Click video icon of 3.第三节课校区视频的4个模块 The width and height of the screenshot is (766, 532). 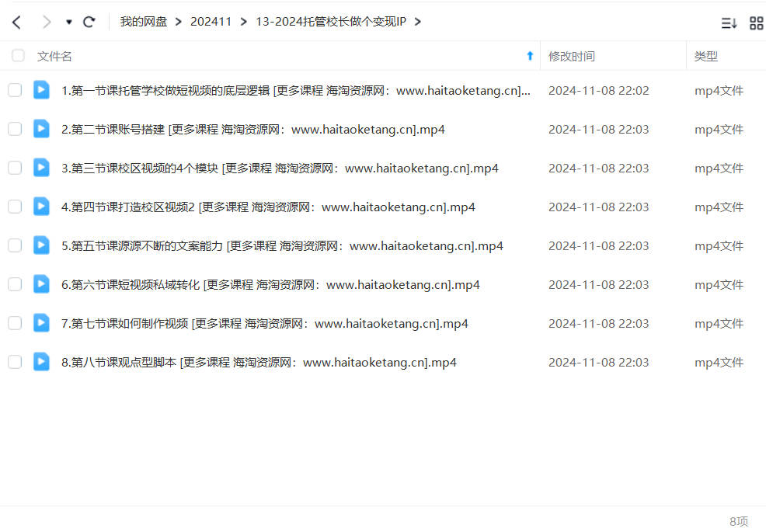pyautogui.click(x=41, y=168)
